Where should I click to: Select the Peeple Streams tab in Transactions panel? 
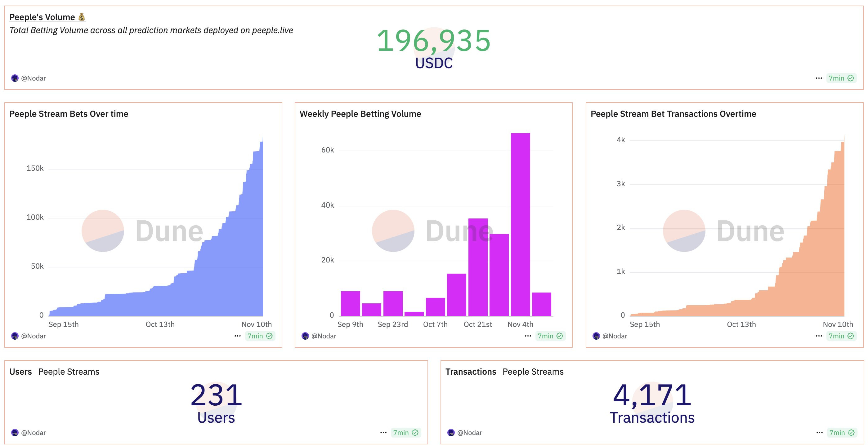coord(533,372)
